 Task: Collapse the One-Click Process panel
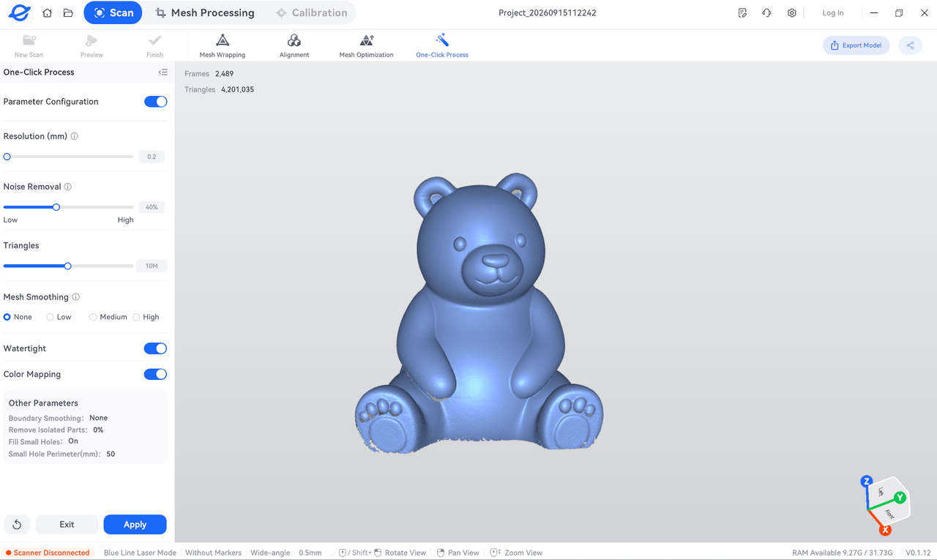(x=163, y=72)
